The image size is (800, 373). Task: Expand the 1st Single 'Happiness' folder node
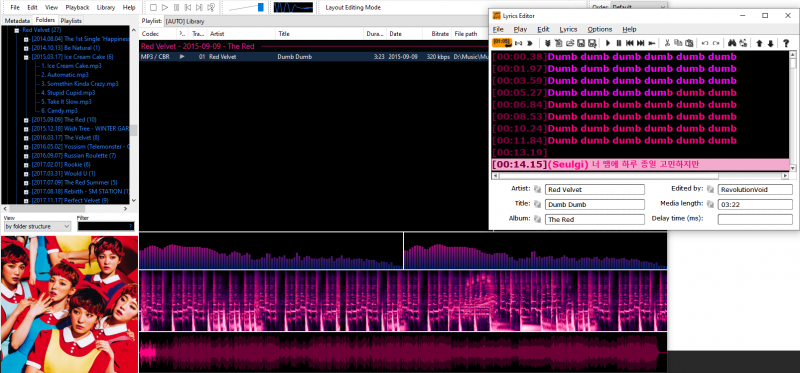tap(26, 39)
